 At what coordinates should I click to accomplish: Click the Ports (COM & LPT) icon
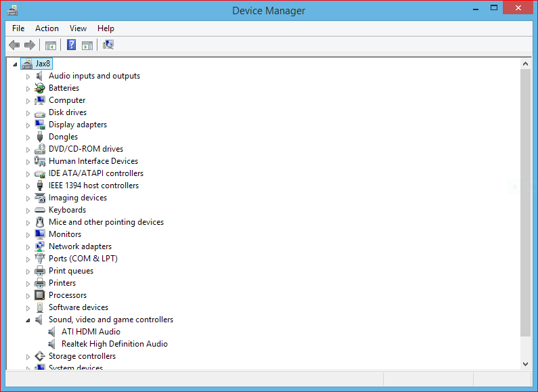(x=40, y=259)
